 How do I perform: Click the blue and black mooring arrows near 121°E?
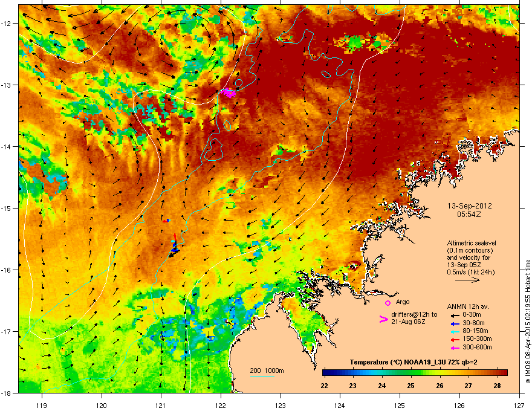[x=174, y=248]
